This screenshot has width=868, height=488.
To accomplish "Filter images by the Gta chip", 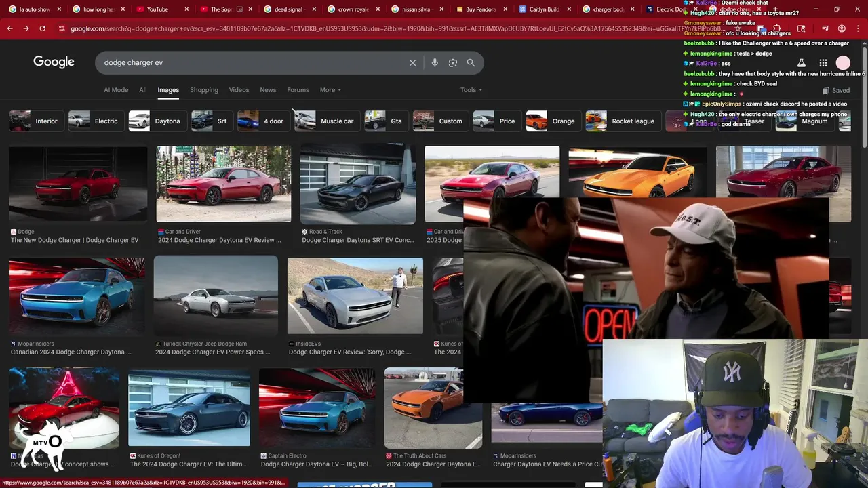I will pyautogui.click(x=386, y=121).
